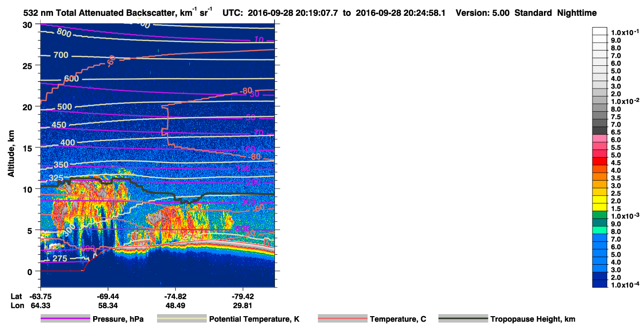The width and height of the screenshot is (644, 330).
Task: Click the 'Potential Temperature, K' legend label
Action: (x=254, y=319)
